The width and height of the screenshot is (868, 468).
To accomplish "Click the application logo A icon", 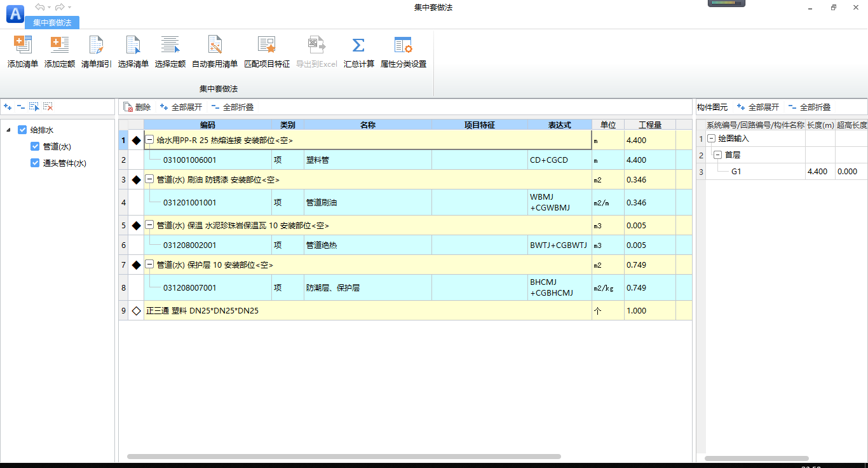I will point(15,13).
